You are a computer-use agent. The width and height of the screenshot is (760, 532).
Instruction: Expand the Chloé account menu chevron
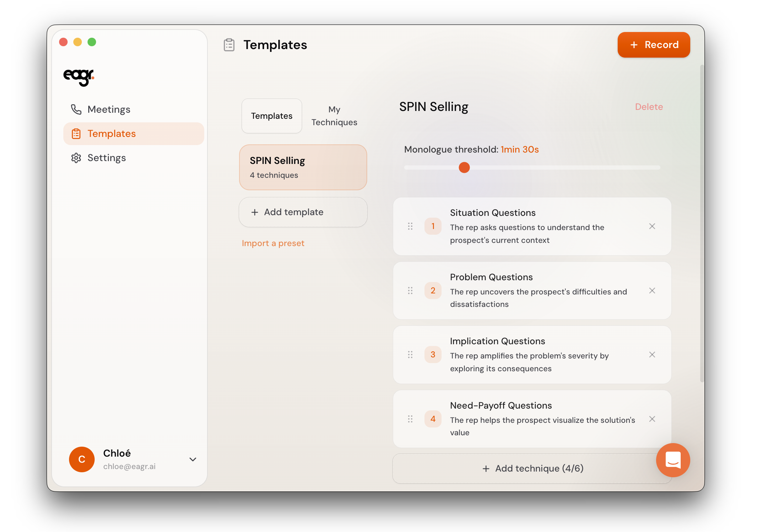[193, 459]
